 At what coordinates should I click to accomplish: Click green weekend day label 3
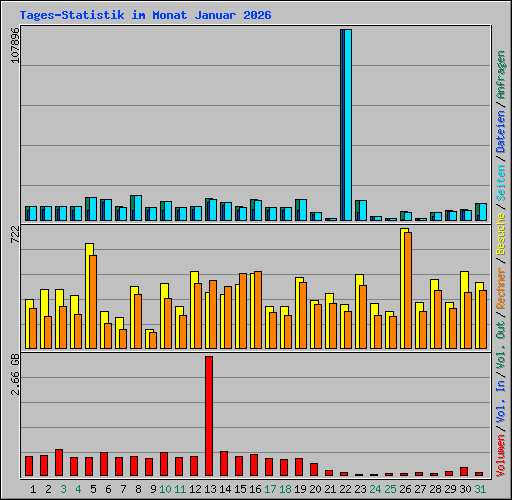pyautogui.click(x=63, y=489)
